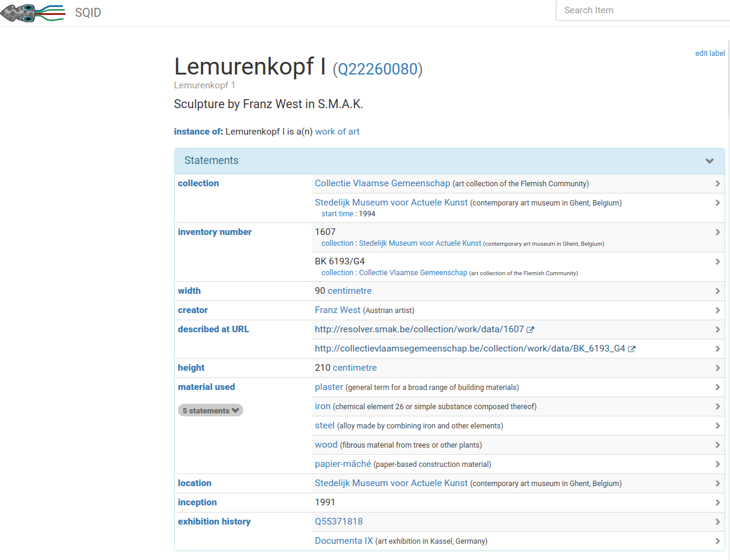The height and width of the screenshot is (560, 730).
Task: Collapse the Statements panel chevron
Action: (x=710, y=161)
